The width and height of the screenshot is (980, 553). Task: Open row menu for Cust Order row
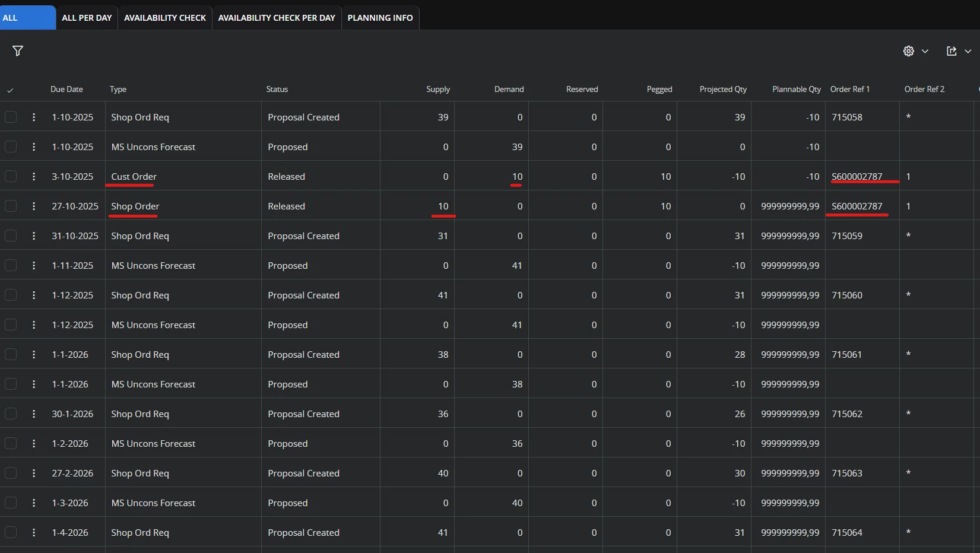pyautogui.click(x=34, y=177)
